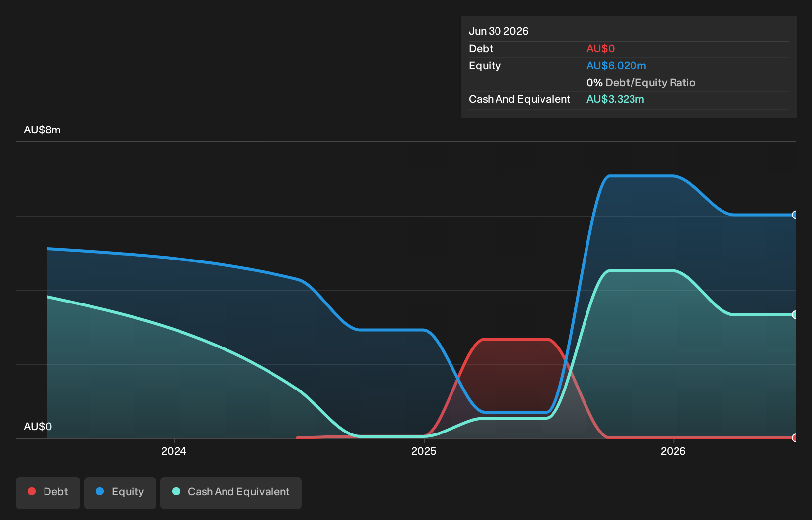Toggle the Equity legend button
812x520 pixels.
[x=120, y=493]
